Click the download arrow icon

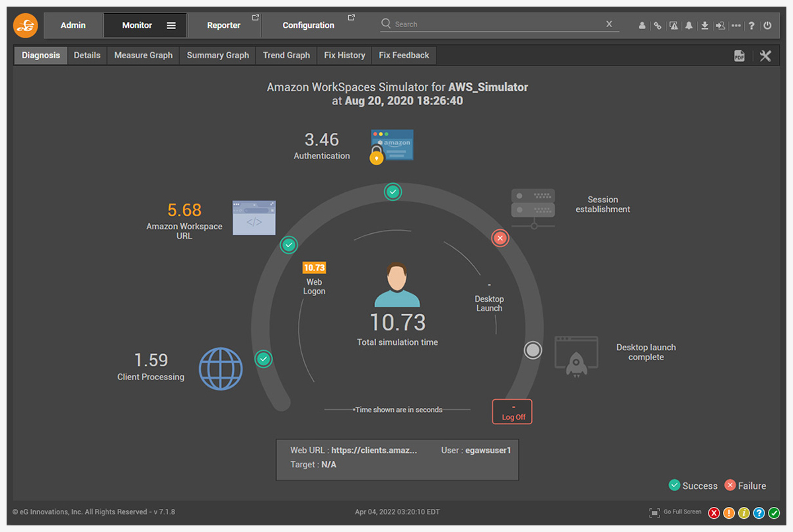(x=705, y=25)
